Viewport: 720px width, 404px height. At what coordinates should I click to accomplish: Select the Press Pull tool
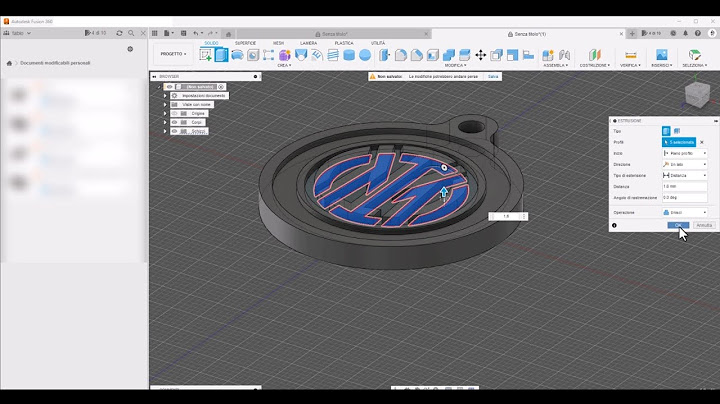pyautogui.click(x=384, y=55)
